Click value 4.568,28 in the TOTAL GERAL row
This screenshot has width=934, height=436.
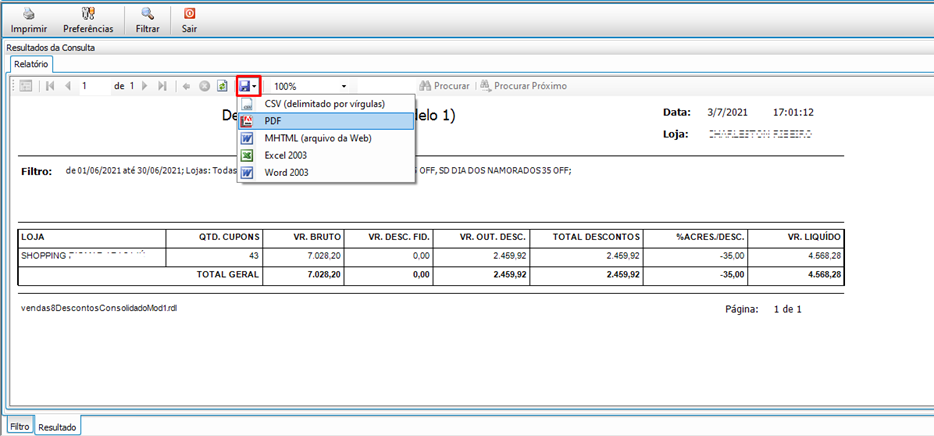coord(824,275)
